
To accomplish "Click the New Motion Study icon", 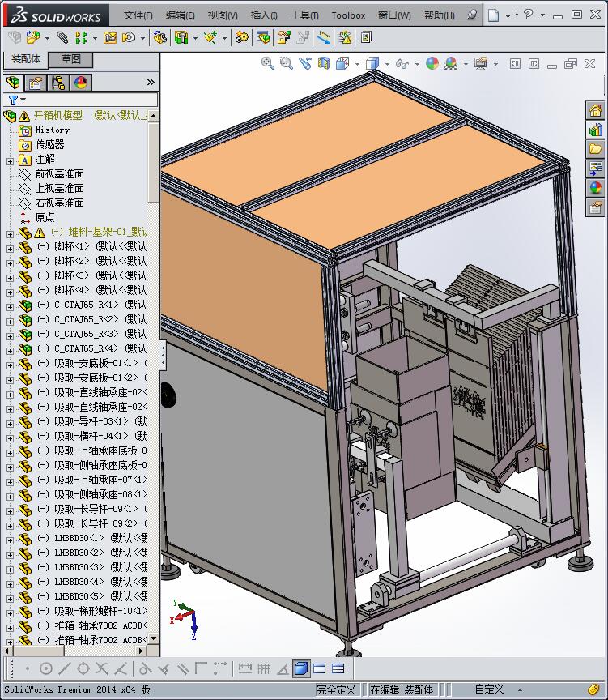I will tap(242, 37).
